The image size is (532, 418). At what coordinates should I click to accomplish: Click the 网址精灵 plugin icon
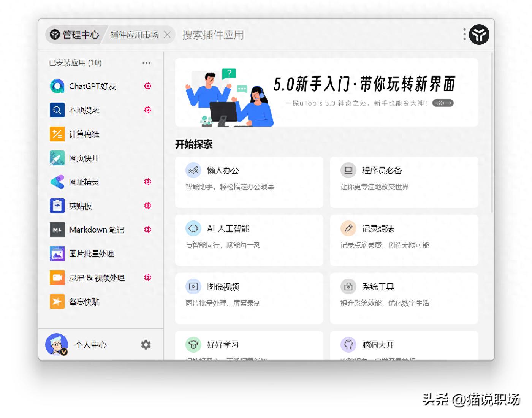[x=57, y=182]
